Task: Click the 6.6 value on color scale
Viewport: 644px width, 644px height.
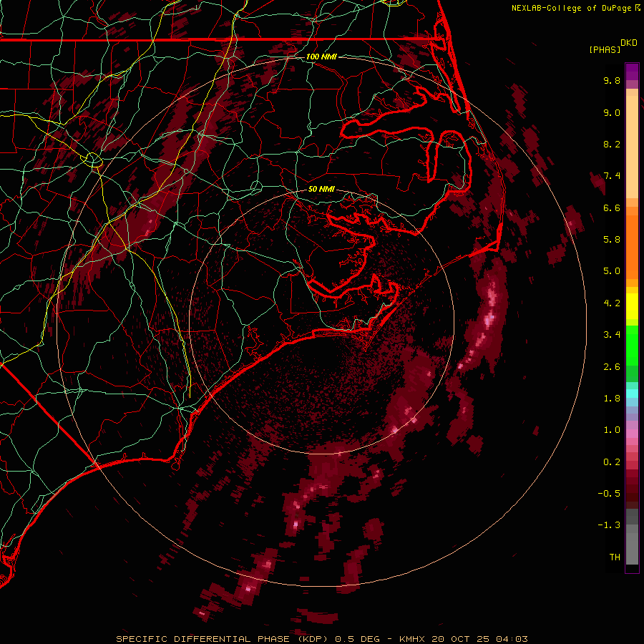Action: pyautogui.click(x=612, y=208)
